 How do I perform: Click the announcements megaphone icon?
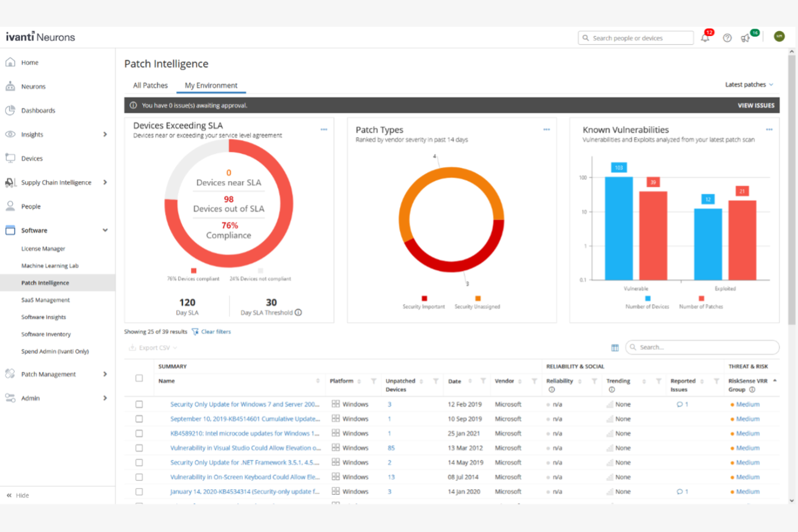pos(746,38)
